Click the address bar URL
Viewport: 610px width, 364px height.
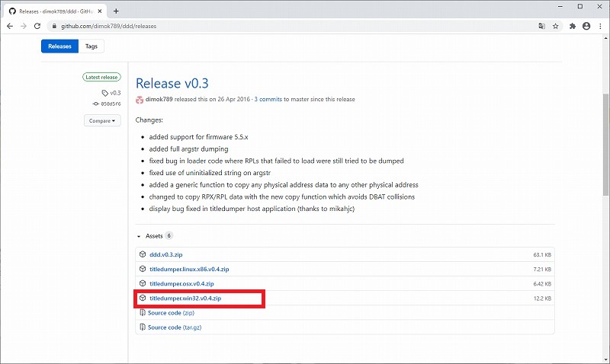point(108,26)
